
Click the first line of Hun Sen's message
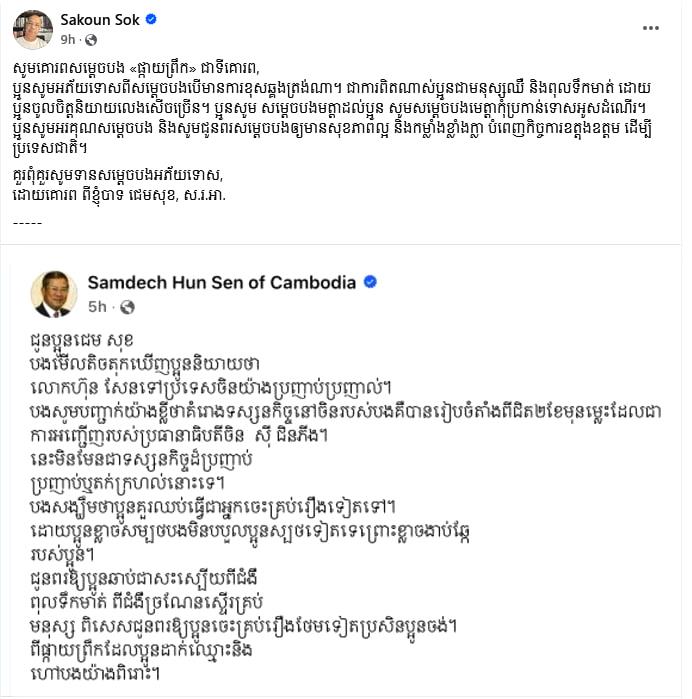tap(82, 341)
